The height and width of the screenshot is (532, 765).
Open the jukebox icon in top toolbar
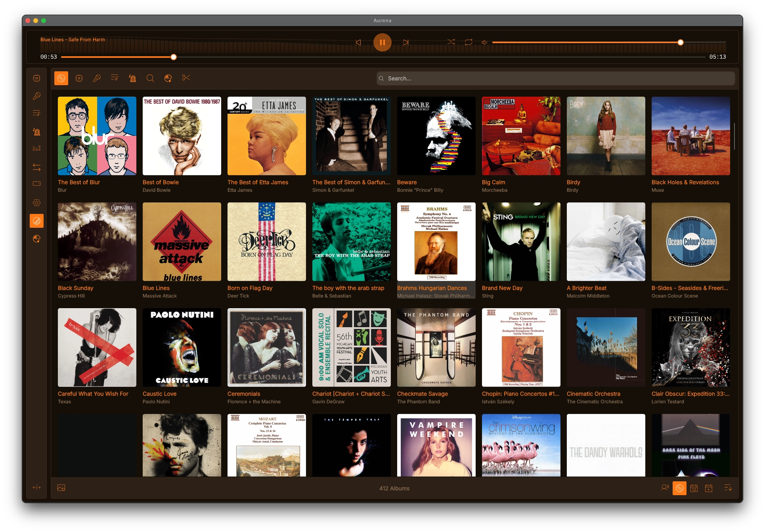click(x=132, y=78)
